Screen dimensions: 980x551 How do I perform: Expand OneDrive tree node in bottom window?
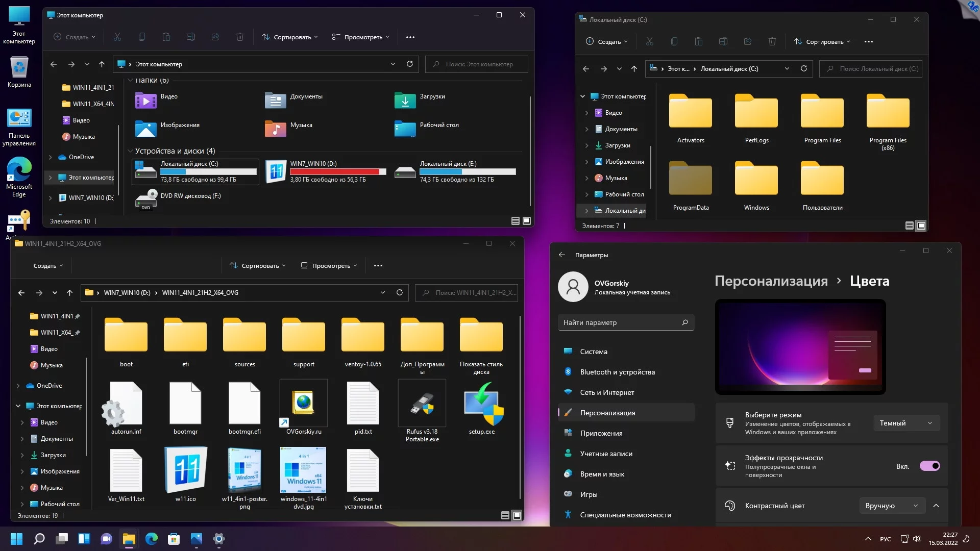[18, 386]
